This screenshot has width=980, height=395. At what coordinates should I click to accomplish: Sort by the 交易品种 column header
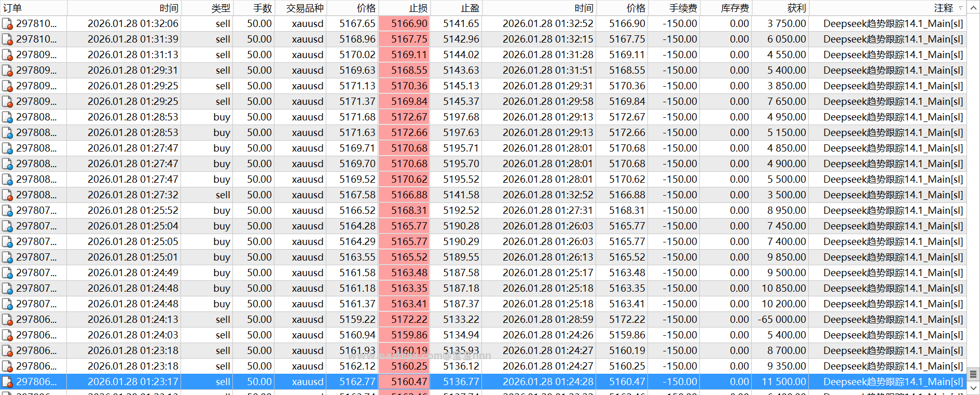pyautogui.click(x=300, y=8)
